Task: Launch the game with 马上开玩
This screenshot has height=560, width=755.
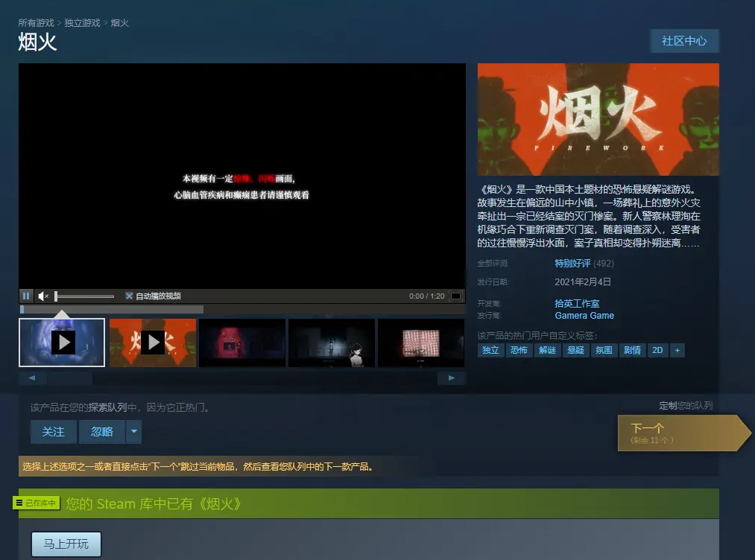Action: (66, 544)
